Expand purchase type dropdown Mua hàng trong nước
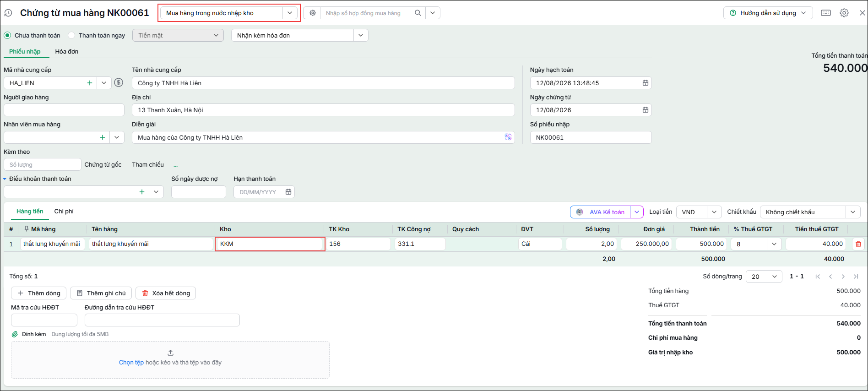The height and width of the screenshot is (391, 868). (290, 13)
